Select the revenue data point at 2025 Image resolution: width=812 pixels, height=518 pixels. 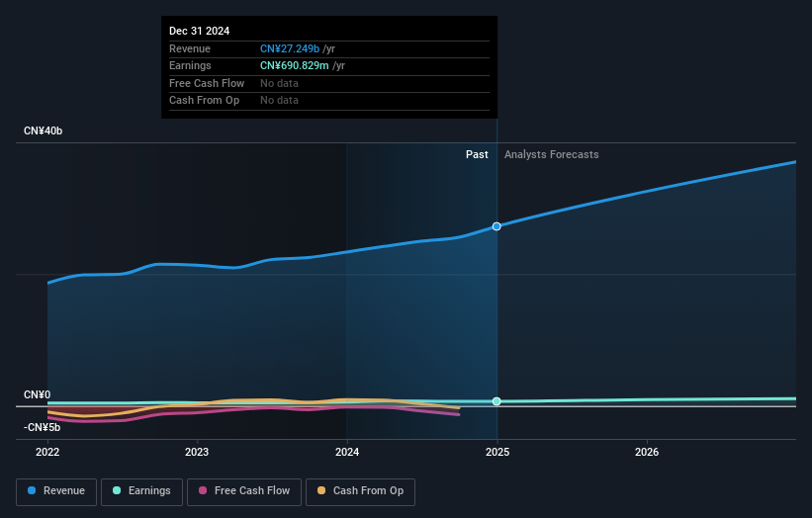pos(496,226)
